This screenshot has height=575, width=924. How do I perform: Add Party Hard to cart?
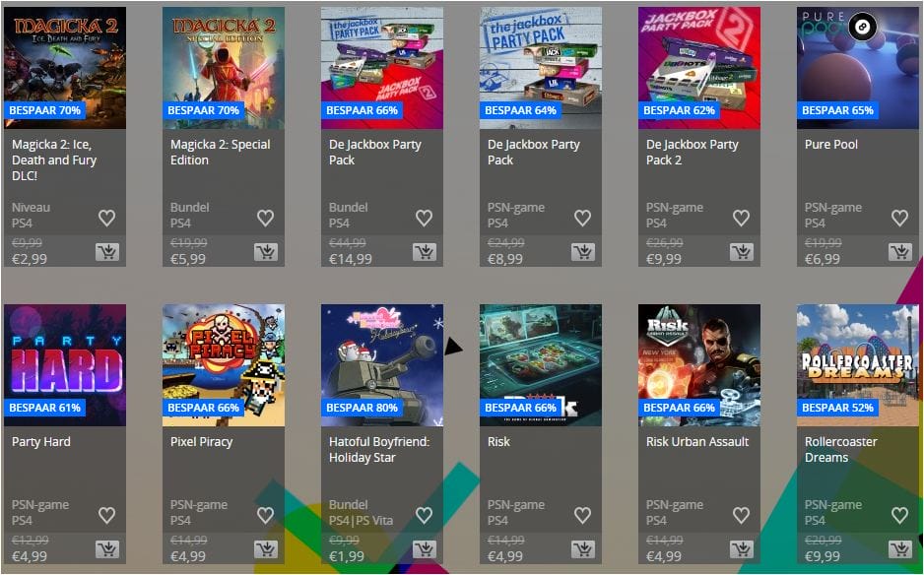107,549
